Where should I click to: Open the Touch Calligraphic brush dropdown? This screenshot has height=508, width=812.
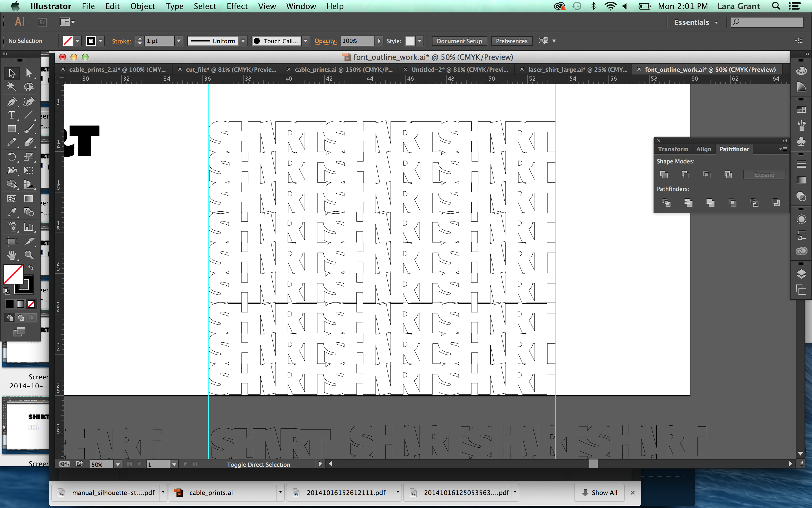[305, 41]
